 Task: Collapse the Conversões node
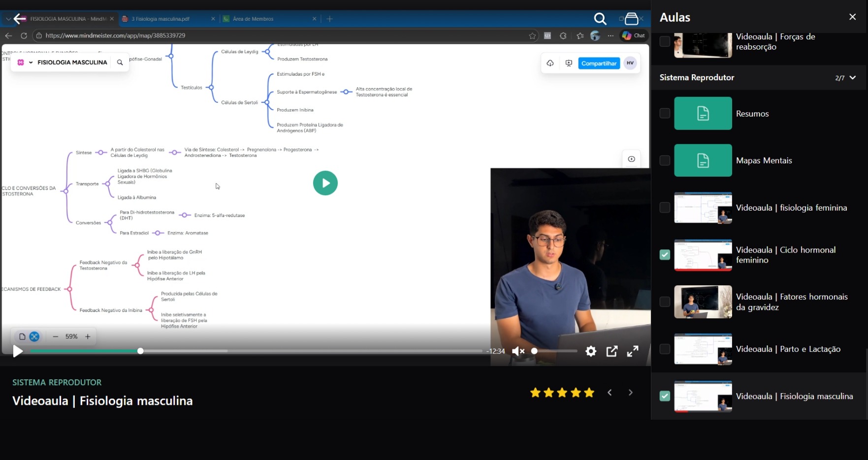(110, 223)
